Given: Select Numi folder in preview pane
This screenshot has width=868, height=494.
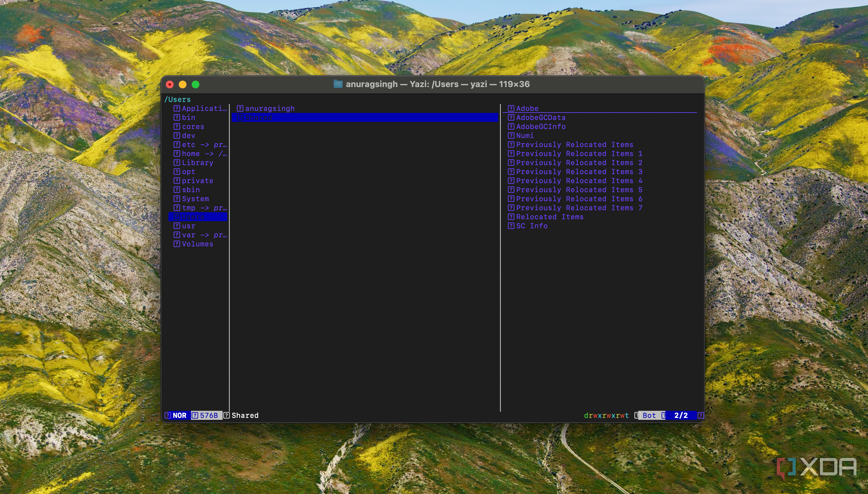Looking at the screenshot, I should click(521, 136).
